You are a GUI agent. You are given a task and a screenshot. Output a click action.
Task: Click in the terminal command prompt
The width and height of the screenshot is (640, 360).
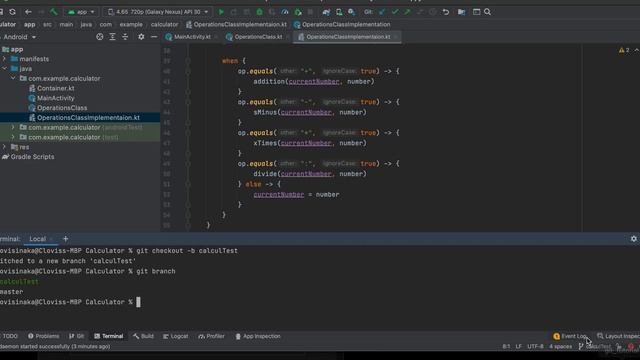(x=138, y=302)
